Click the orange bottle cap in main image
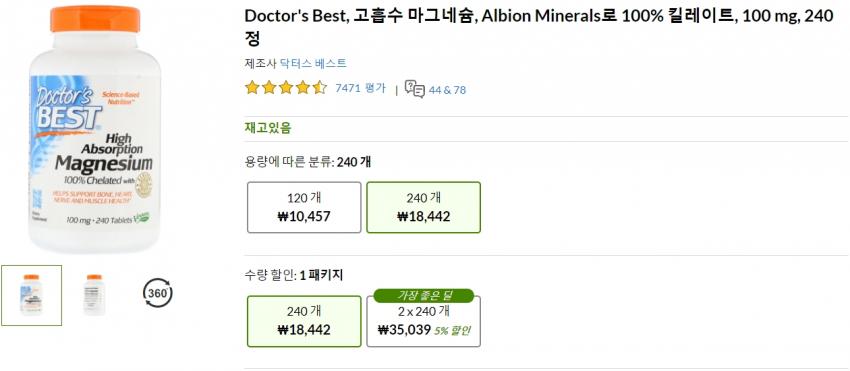This screenshot has height=371, width=850. click(95, 18)
